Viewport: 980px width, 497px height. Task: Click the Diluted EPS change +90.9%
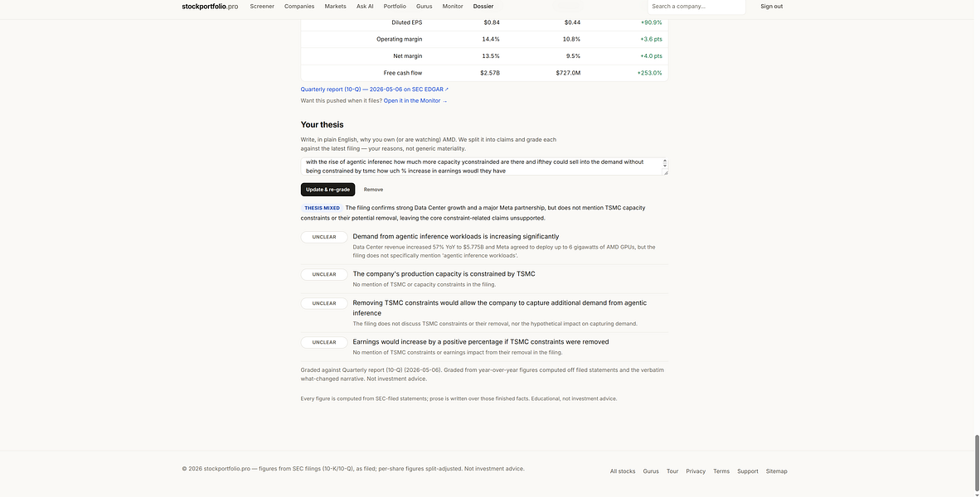[x=651, y=22]
